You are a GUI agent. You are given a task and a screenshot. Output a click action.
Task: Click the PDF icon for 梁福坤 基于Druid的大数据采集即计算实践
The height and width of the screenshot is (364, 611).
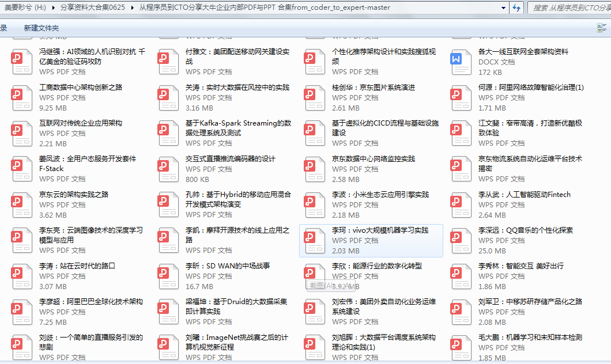168,312
